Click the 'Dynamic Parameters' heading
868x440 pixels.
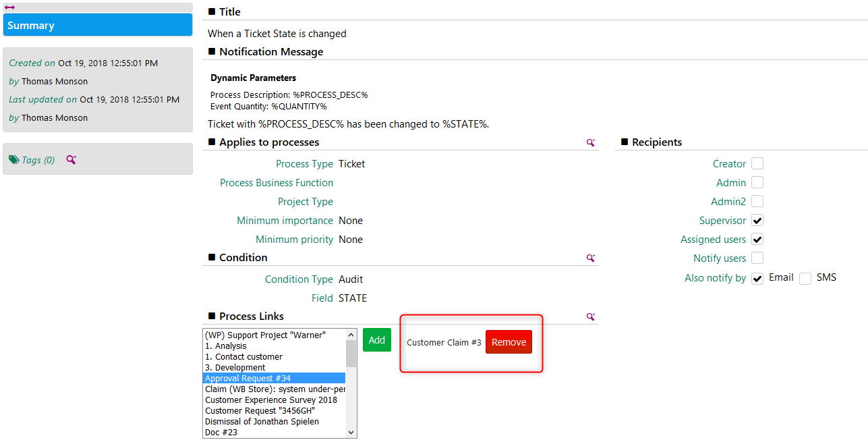tap(254, 78)
